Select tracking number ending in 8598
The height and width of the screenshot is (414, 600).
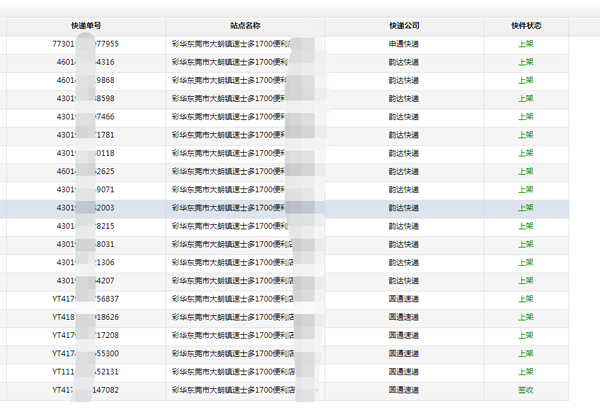86,98
